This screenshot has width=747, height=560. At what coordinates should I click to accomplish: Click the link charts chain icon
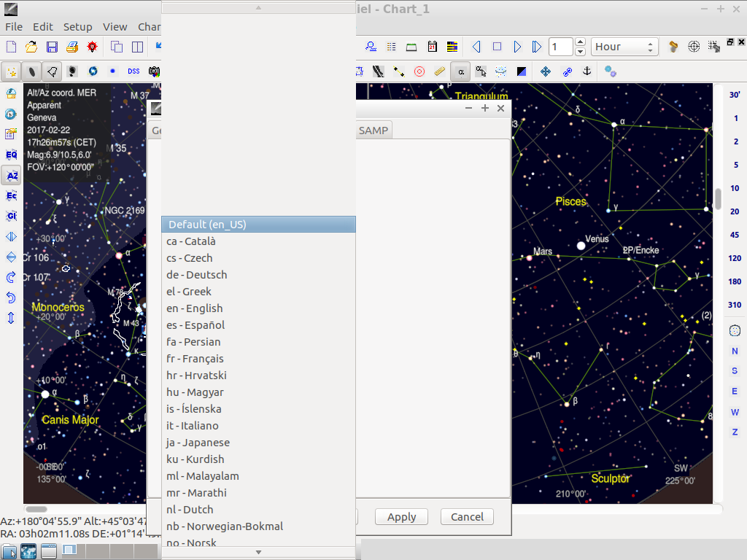[567, 71]
